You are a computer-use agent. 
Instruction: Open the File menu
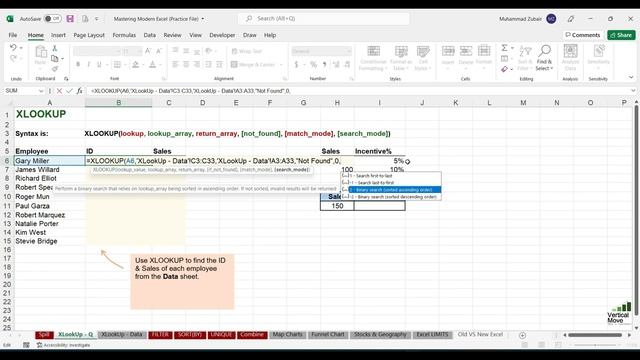click(13, 35)
